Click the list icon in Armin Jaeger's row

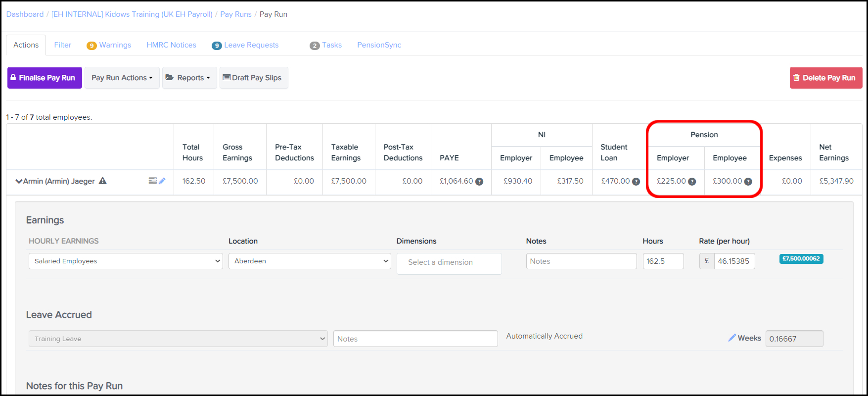click(x=153, y=181)
